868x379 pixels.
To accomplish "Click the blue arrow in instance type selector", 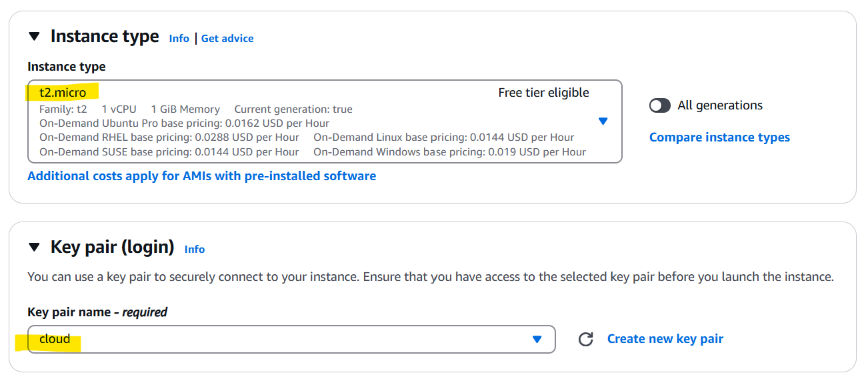I will click(x=603, y=121).
